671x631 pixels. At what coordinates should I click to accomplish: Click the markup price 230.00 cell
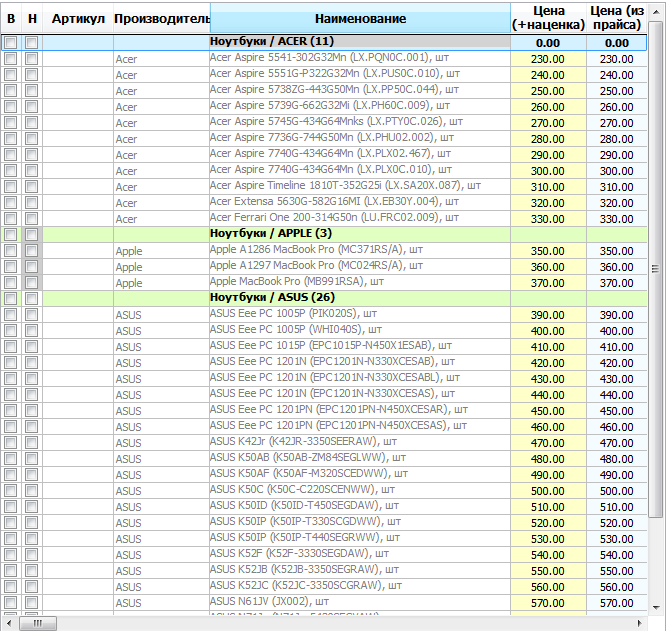(548, 59)
